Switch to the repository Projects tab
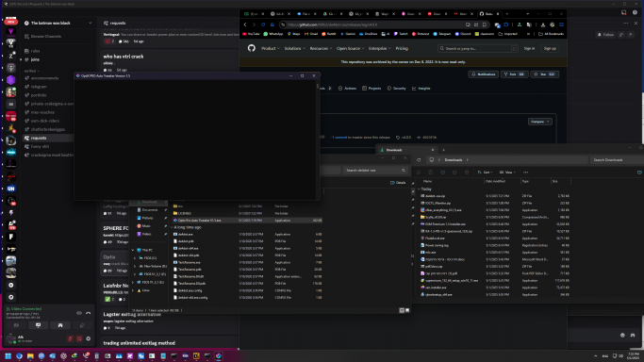644x362 pixels. click(372, 89)
